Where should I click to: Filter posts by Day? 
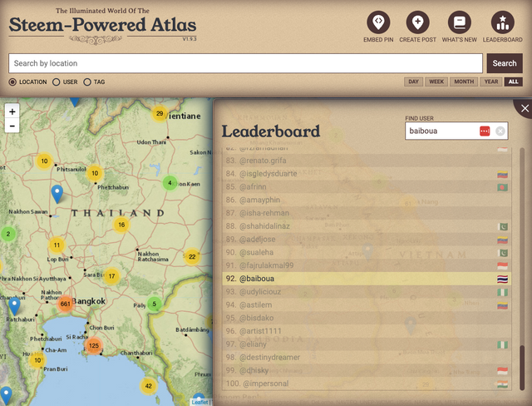413,82
